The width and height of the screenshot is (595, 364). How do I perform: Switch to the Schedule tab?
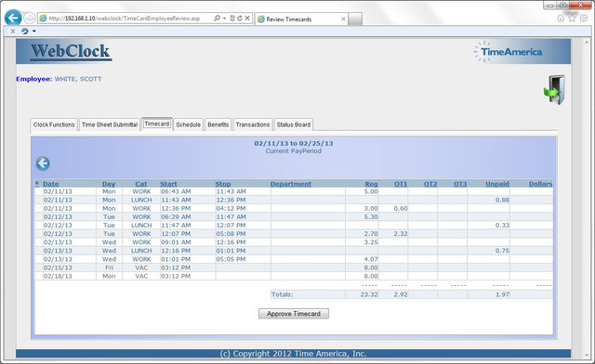(x=188, y=124)
